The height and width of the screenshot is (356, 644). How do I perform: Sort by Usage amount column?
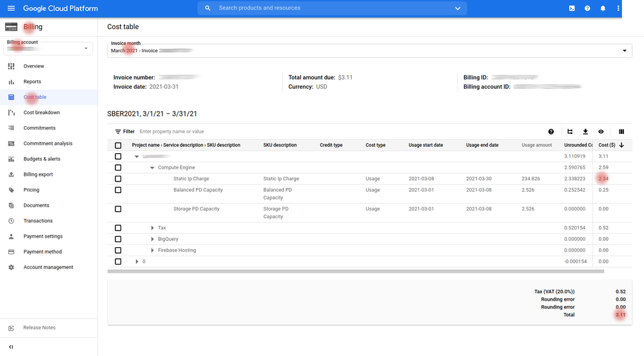click(x=537, y=145)
